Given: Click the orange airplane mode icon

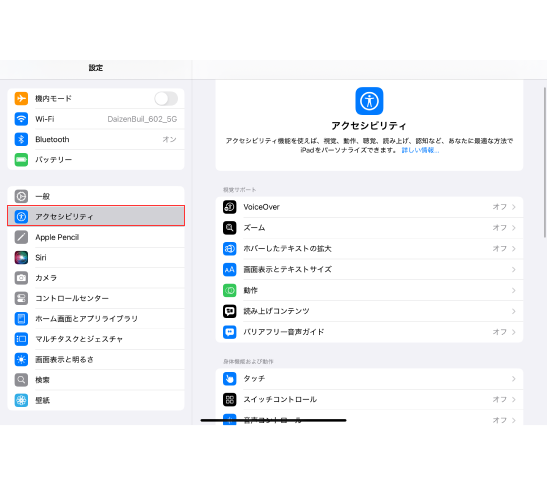Looking at the screenshot, I should (x=21, y=99).
